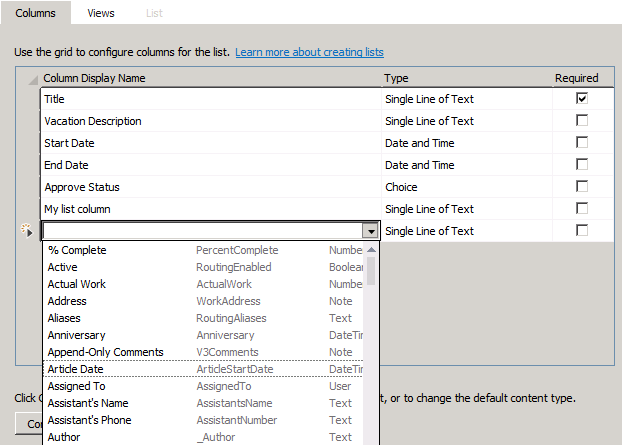622x445 pixels.
Task: Choose Append-Only Comments column option
Action: coord(105,352)
